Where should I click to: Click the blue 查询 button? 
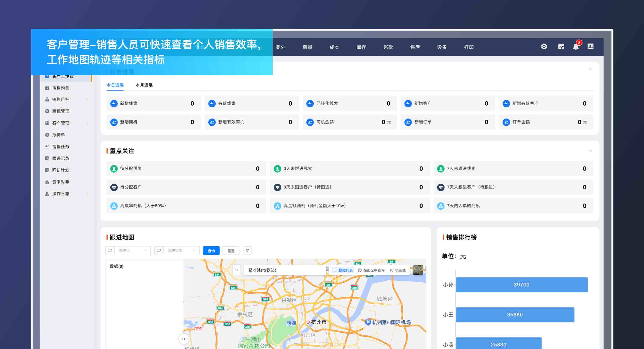coord(211,251)
